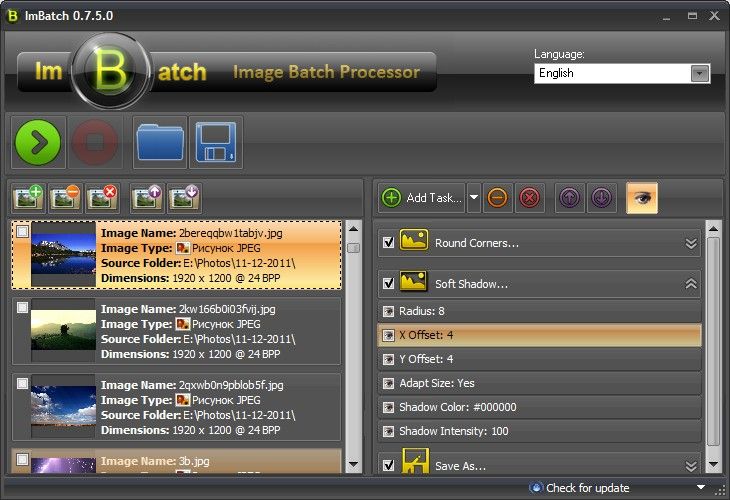Select the 2qxwb0n9pblob5f.jpg image thumbnail
Screen dimensions: 730x500
[63, 400]
